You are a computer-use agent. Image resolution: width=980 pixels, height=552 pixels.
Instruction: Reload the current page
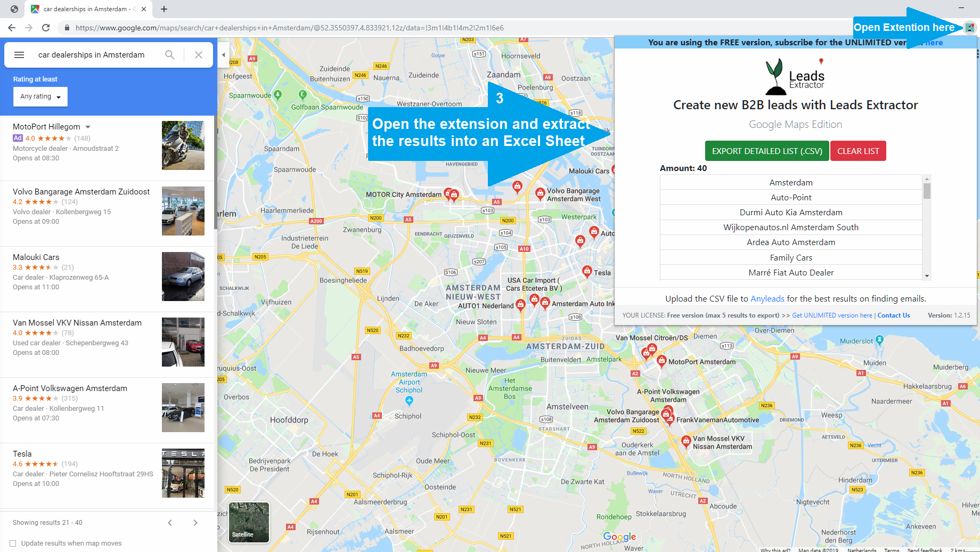(46, 28)
